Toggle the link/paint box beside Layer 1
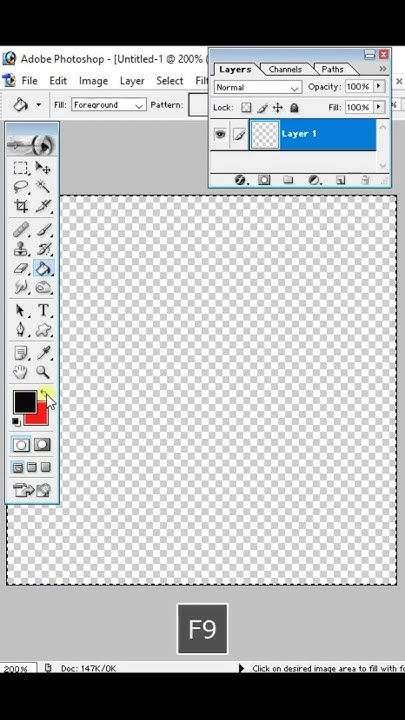Screen dimensions: 405x720 (x=239, y=134)
